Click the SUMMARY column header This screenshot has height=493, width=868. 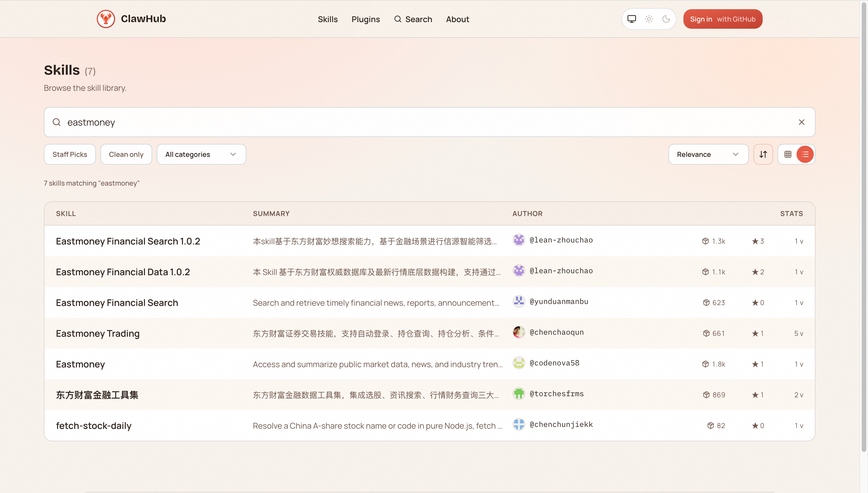271,214
